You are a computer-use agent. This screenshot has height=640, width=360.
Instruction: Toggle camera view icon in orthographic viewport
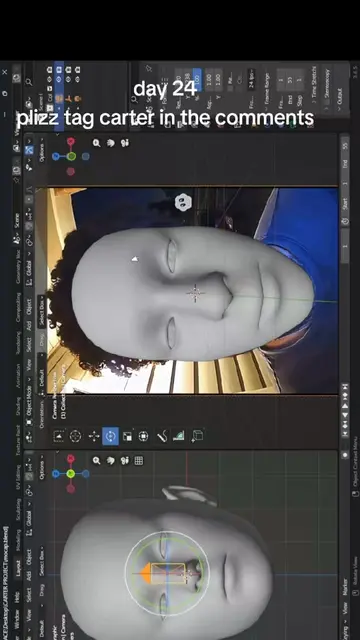point(125,460)
